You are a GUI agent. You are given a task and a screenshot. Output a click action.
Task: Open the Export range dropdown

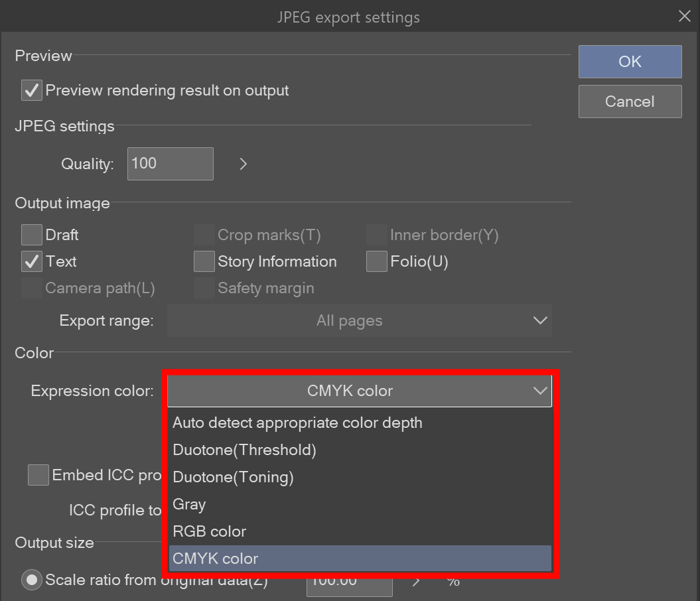pos(359,321)
